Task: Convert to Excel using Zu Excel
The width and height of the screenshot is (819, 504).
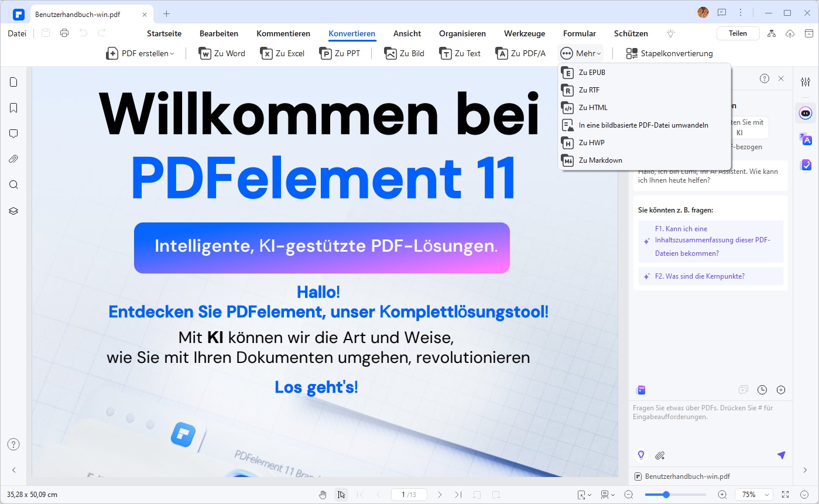Action: [x=283, y=53]
